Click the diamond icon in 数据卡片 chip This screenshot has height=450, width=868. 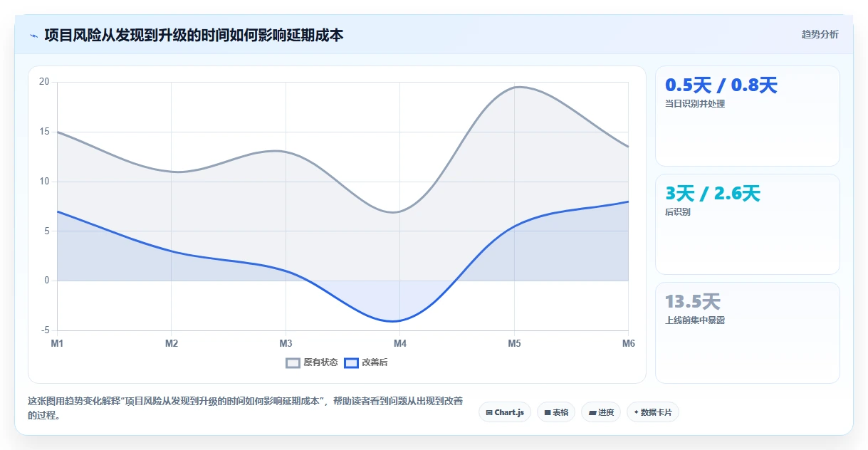[x=636, y=412]
